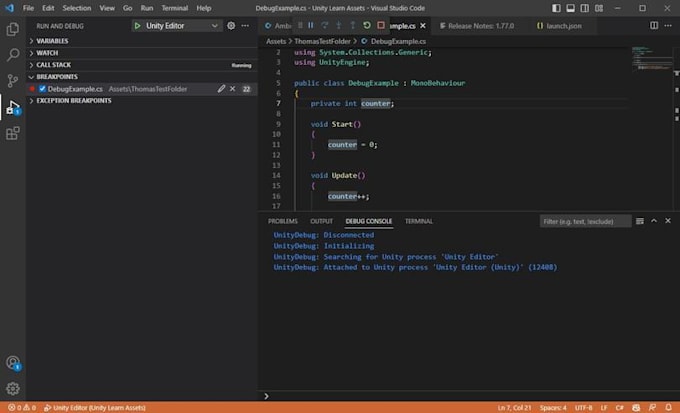Close the DebugExample.cs editor tab
The width and height of the screenshot is (680, 413).
tap(423, 26)
